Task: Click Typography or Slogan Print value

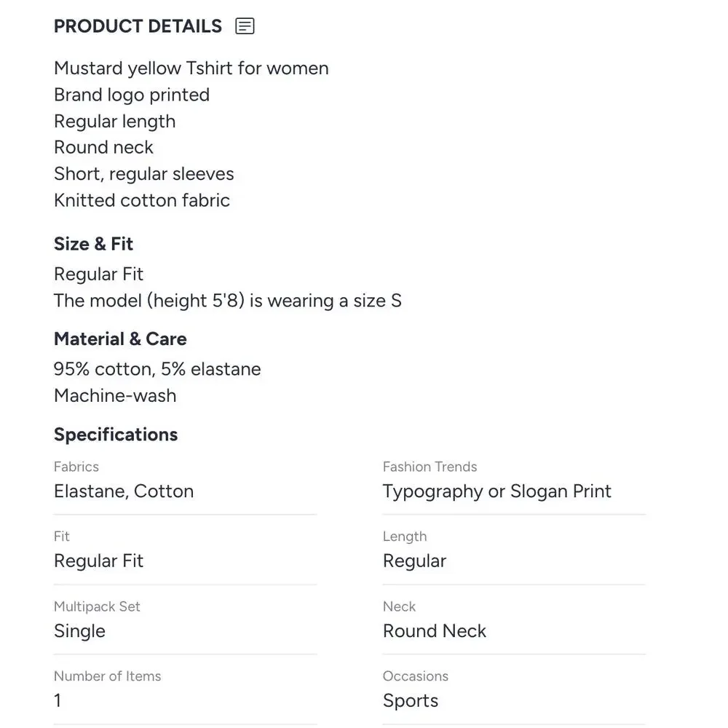Action: coord(496,491)
